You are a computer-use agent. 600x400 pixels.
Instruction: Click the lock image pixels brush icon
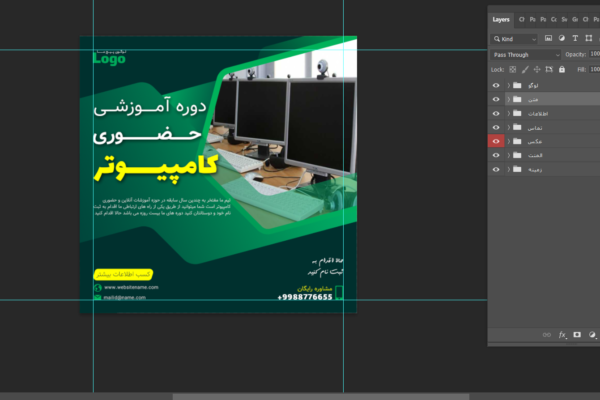[525, 69]
